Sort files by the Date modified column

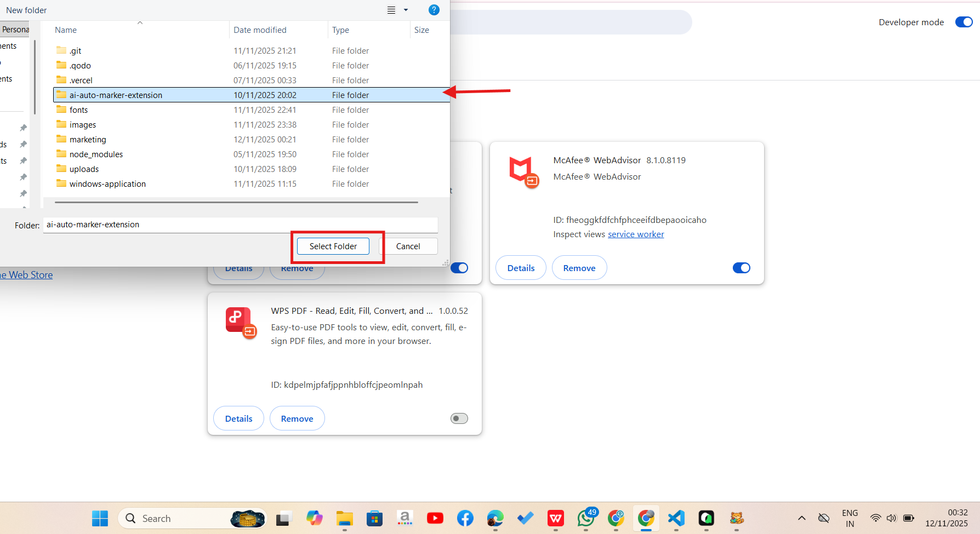pyautogui.click(x=260, y=30)
